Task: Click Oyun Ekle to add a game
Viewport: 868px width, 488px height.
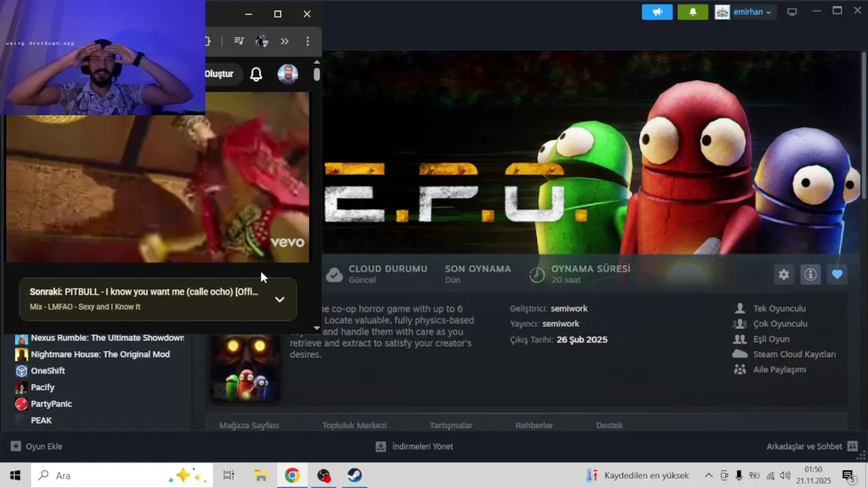Action: point(36,447)
